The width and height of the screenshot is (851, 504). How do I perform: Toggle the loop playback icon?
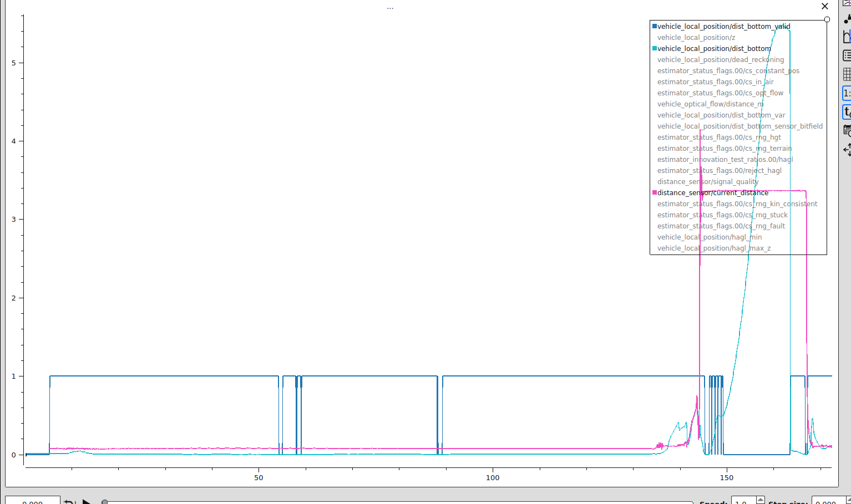pyautogui.click(x=69, y=502)
